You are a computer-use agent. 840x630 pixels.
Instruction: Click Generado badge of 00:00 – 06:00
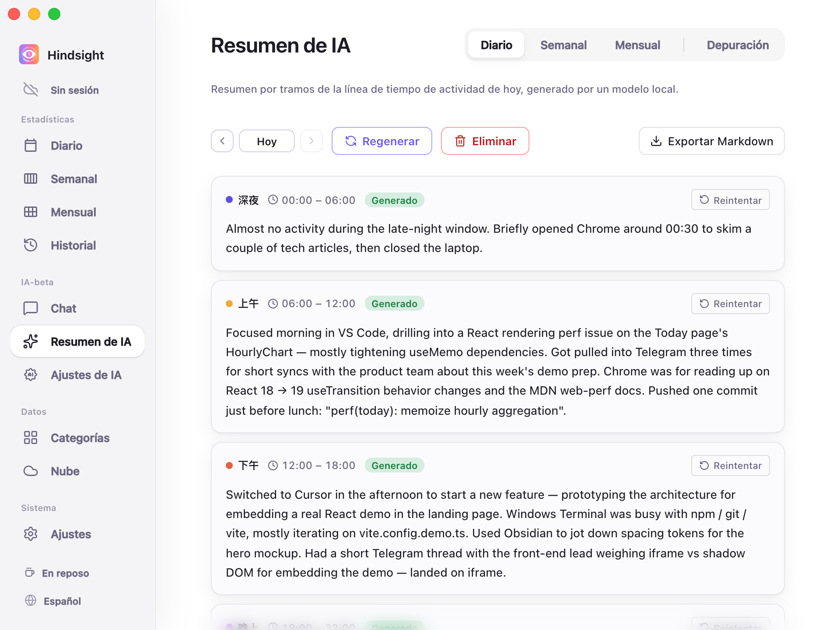pos(394,200)
